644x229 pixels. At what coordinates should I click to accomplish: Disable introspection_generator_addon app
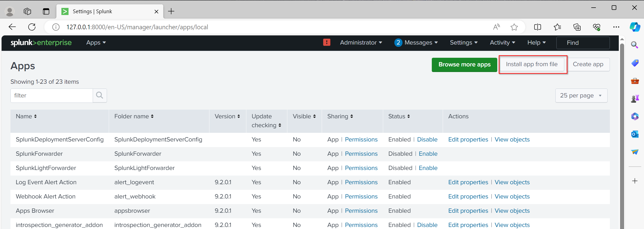[427, 225]
